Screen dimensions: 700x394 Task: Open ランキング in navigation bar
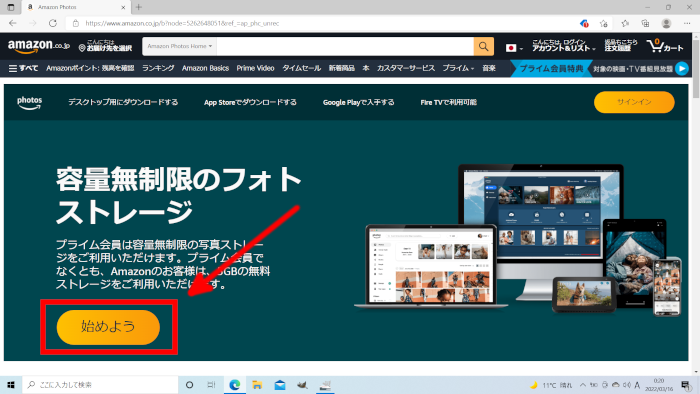coord(158,68)
